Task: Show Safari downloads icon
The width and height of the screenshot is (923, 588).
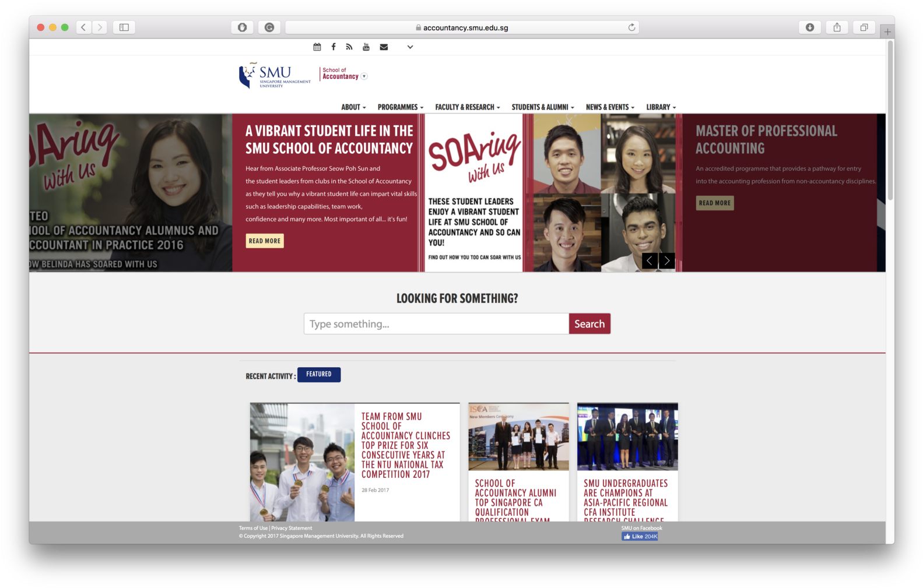Action: (x=810, y=27)
